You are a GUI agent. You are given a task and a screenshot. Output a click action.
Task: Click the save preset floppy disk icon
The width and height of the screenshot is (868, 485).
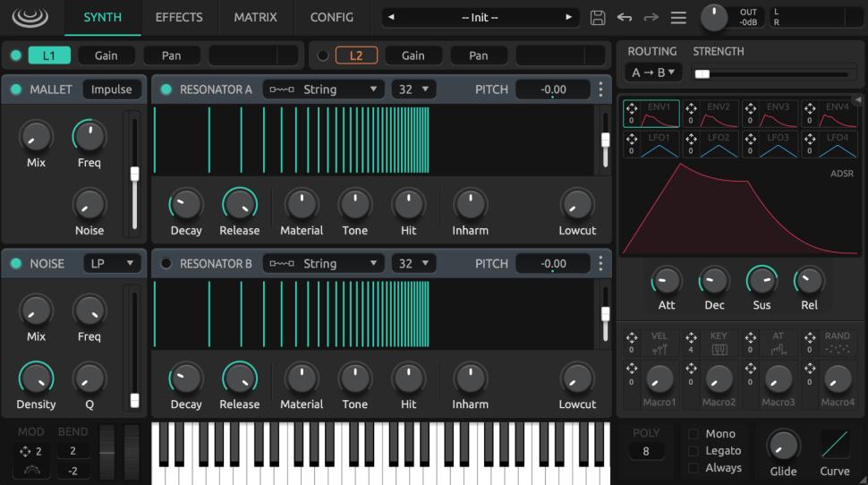(598, 18)
